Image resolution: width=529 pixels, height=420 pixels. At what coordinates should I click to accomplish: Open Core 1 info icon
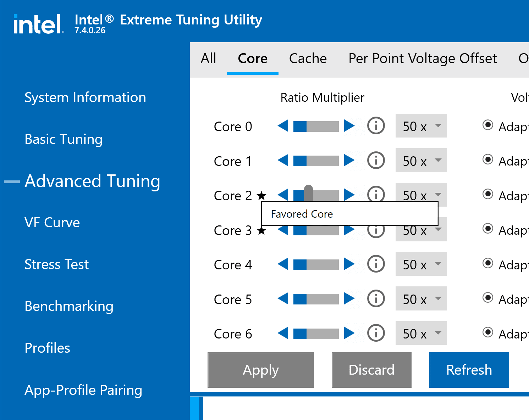pyautogui.click(x=376, y=161)
